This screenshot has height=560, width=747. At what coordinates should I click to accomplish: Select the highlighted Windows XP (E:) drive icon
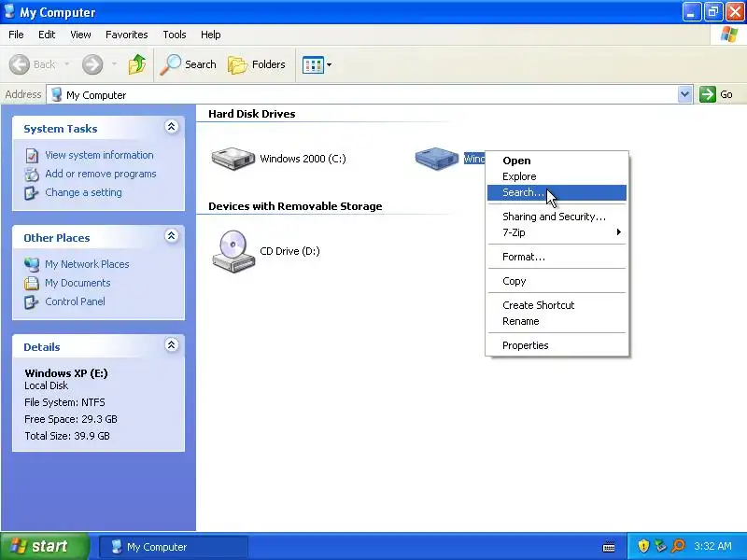pos(436,159)
